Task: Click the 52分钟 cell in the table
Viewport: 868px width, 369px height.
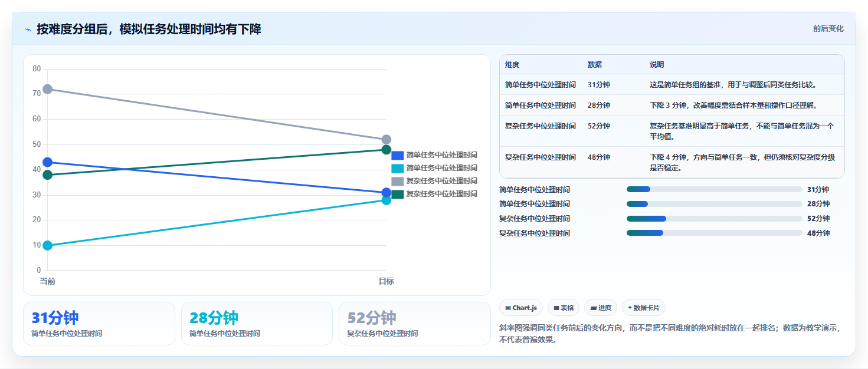Action: (x=599, y=126)
